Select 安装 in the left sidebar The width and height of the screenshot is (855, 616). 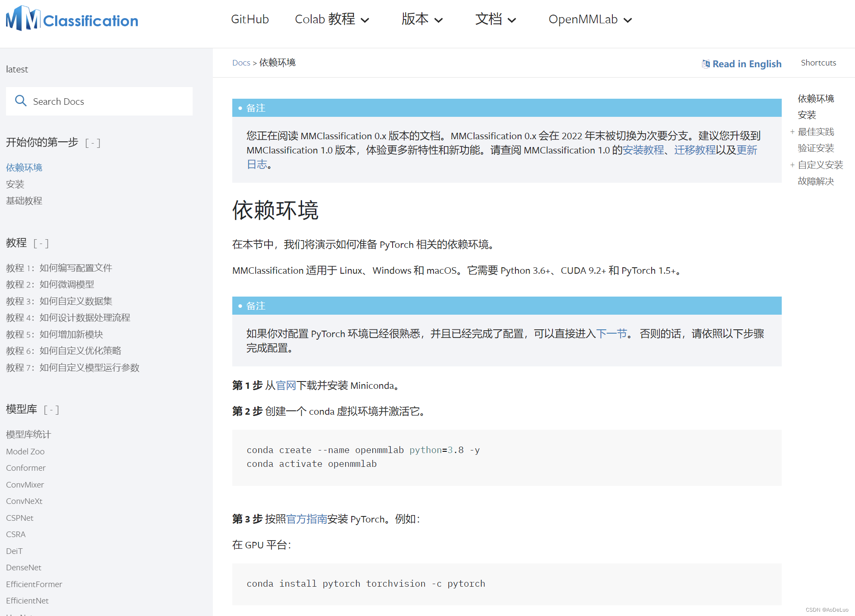15,184
